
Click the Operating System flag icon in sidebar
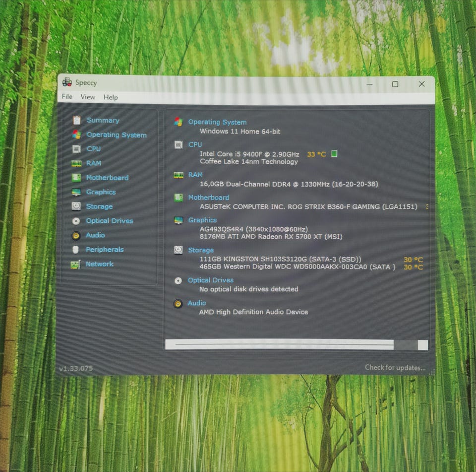coord(77,135)
